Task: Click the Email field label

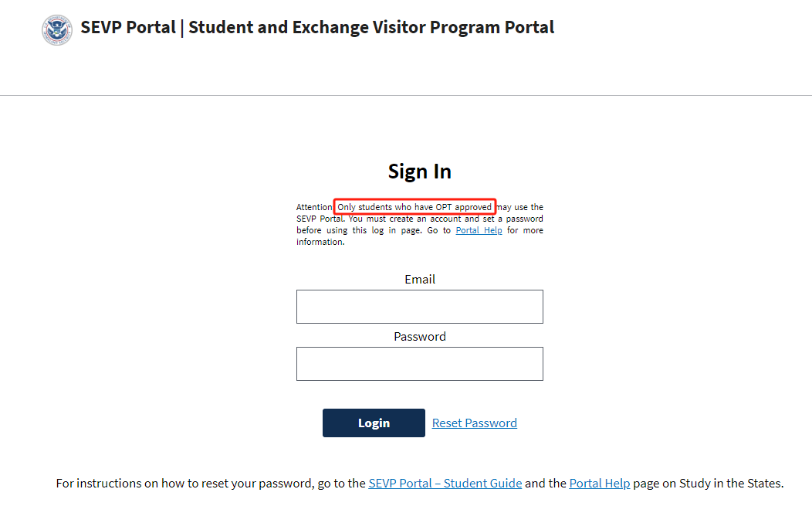Action: click(419, 280)
